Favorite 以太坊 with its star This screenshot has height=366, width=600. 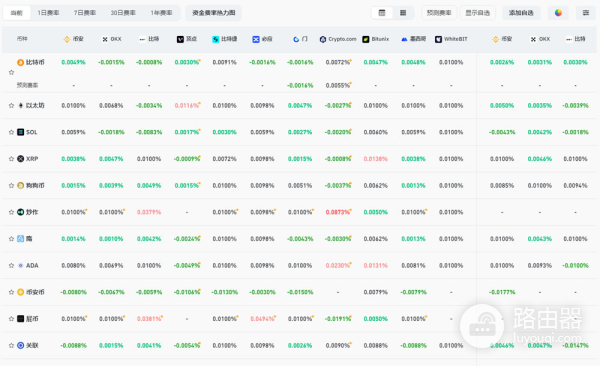[11, 105]
